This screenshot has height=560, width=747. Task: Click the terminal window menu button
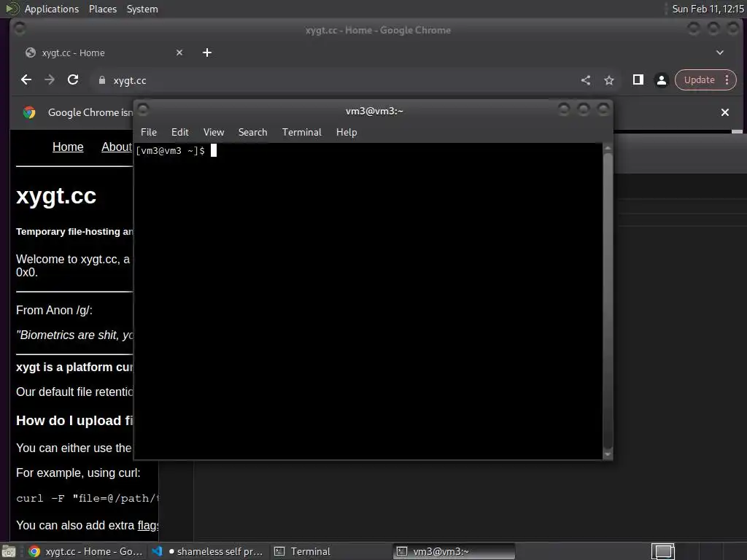143,110
